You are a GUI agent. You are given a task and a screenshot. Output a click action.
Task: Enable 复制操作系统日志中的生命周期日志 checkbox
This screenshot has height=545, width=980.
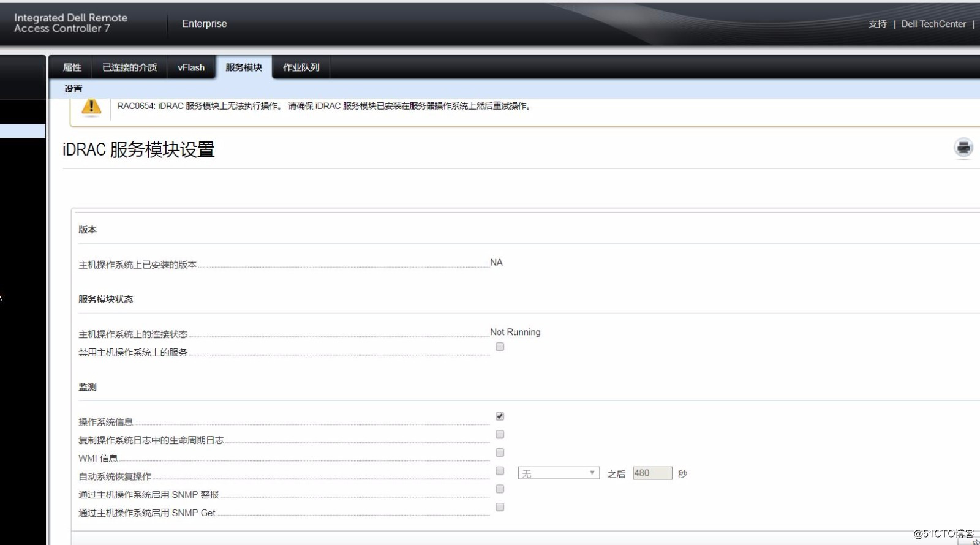tap(500, 434)
